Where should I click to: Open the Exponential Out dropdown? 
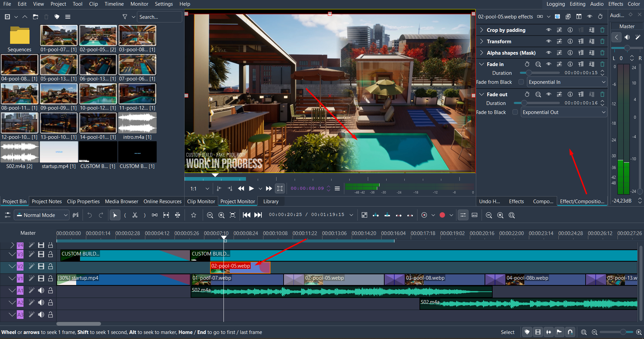[x=564, y=112]
